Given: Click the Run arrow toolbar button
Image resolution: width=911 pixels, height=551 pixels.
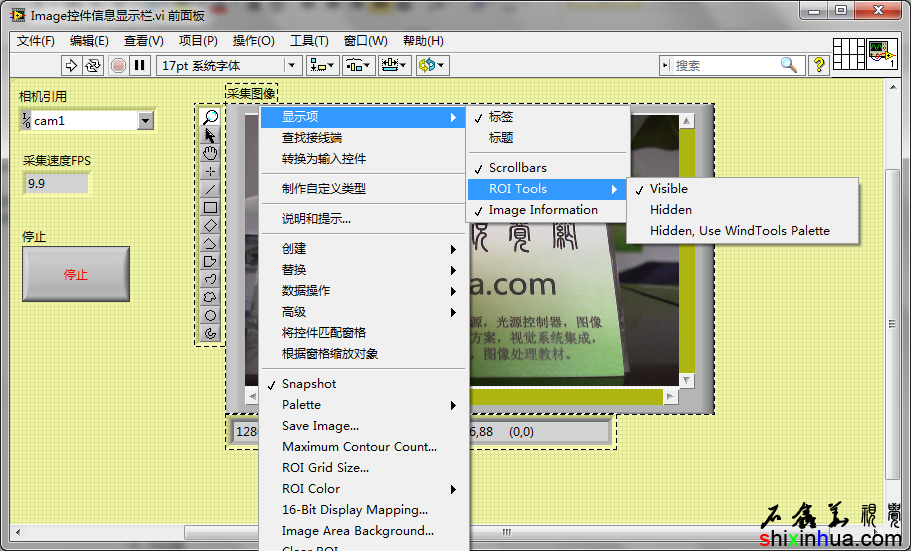Looking at the screenshot, I should tap(71, 65).
